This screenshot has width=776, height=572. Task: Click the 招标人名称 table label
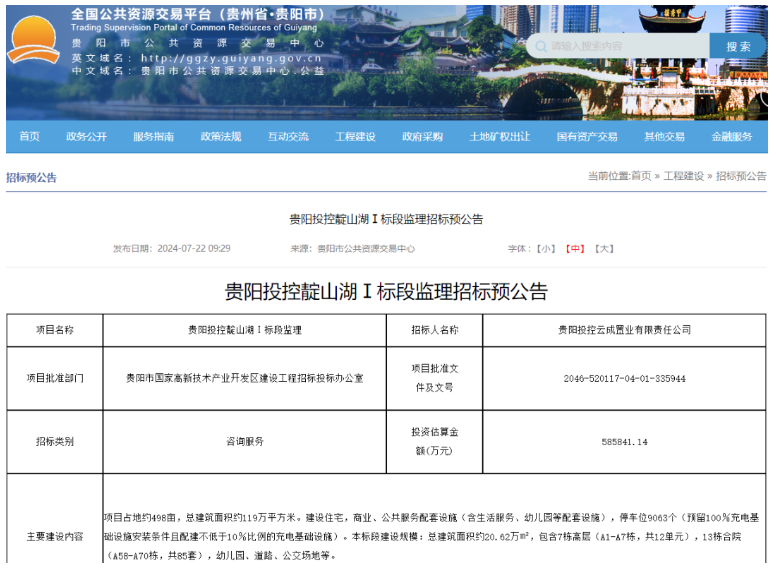(x=435, y=330)
